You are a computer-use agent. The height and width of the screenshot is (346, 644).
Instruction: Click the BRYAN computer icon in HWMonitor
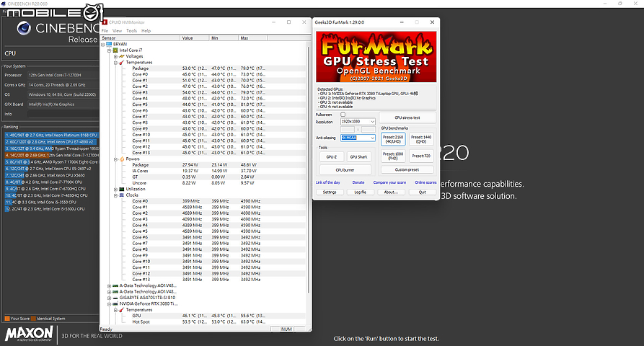[109, 44]
